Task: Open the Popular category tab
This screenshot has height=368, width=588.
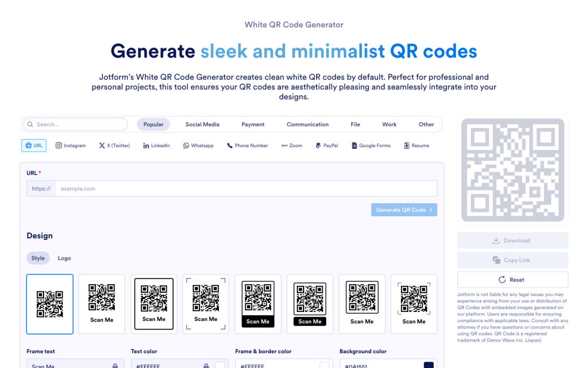Action: coord(153,125)
